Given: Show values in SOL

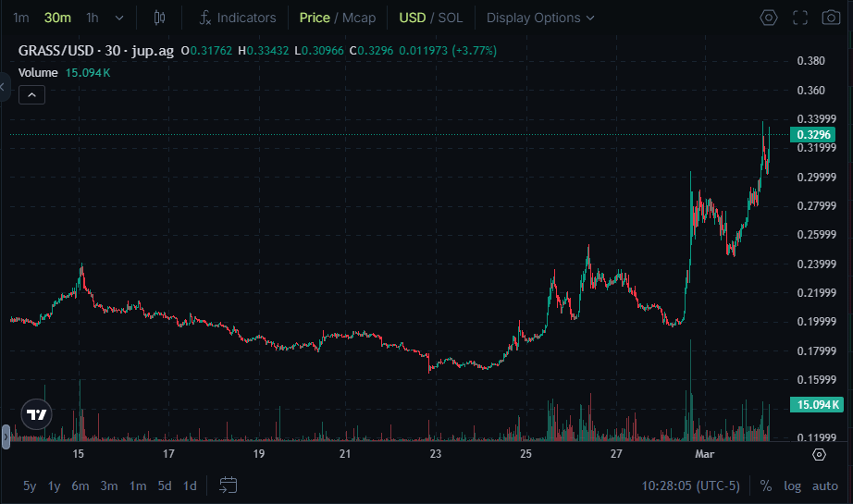Looking at the screenshot, I should point(451,18).
